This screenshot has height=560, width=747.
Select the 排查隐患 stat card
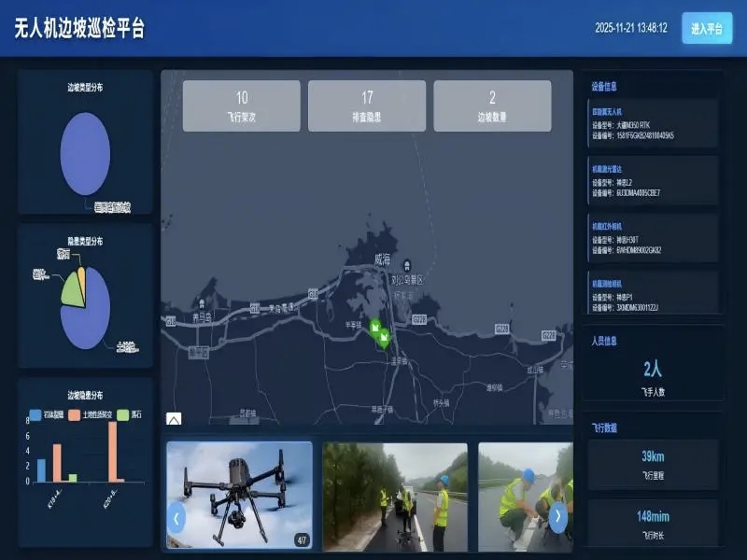point(367,105)
